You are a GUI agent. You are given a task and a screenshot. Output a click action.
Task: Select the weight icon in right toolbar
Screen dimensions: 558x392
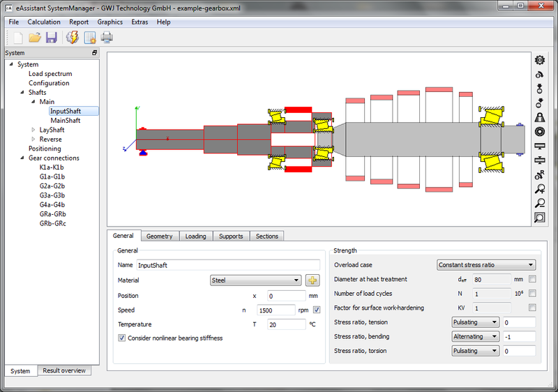pyautogui.click(x=539, y=117)
